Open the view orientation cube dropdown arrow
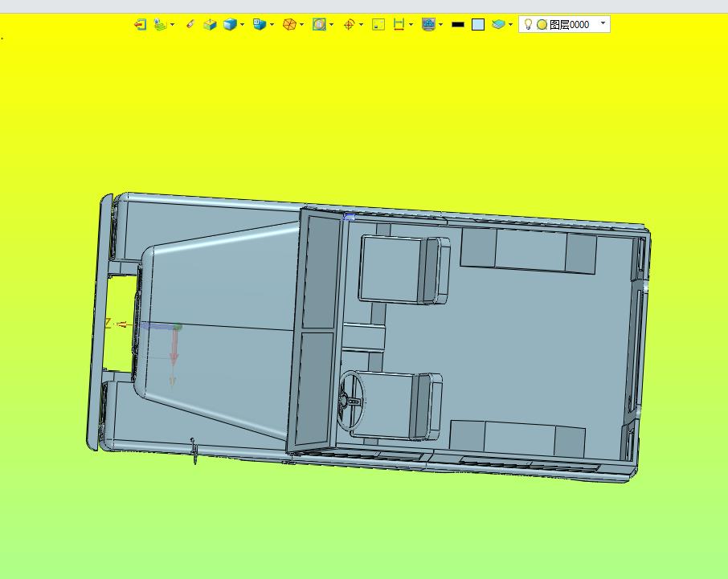 point(272,24)
